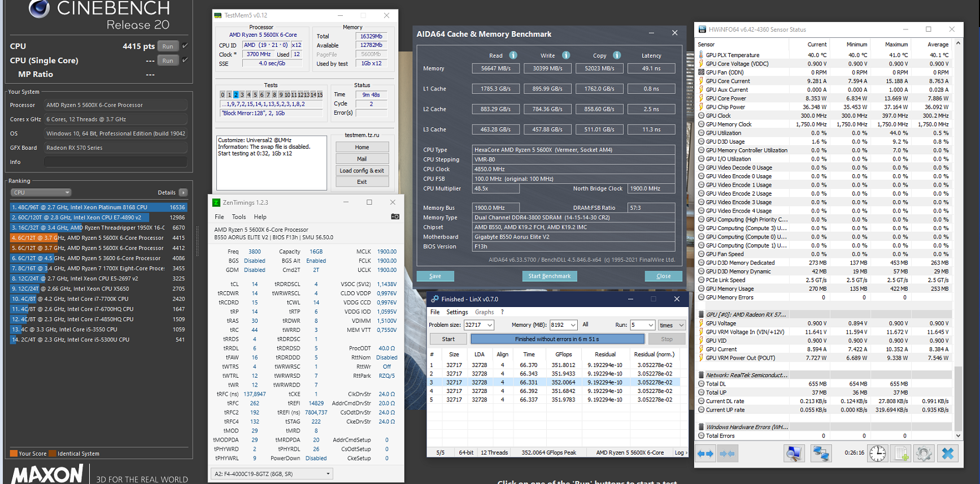980x484 pixels.
Task: Expand the Log panel in LinX status bar
Action: 681,452
